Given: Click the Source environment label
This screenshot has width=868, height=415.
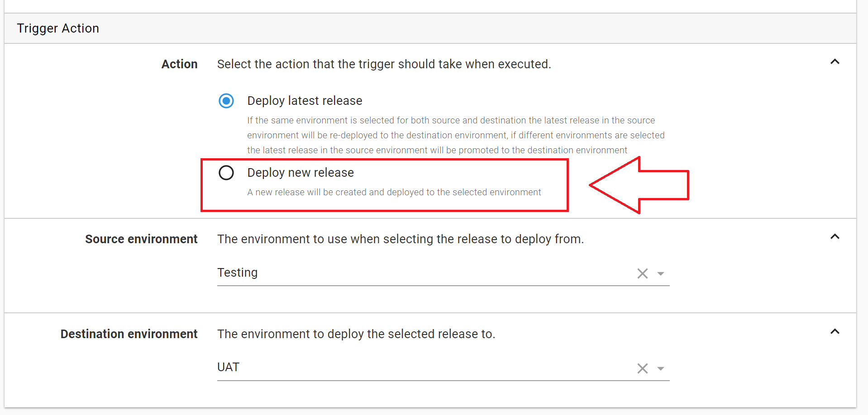Looking at the screenshot, I should tap(141, 239).
